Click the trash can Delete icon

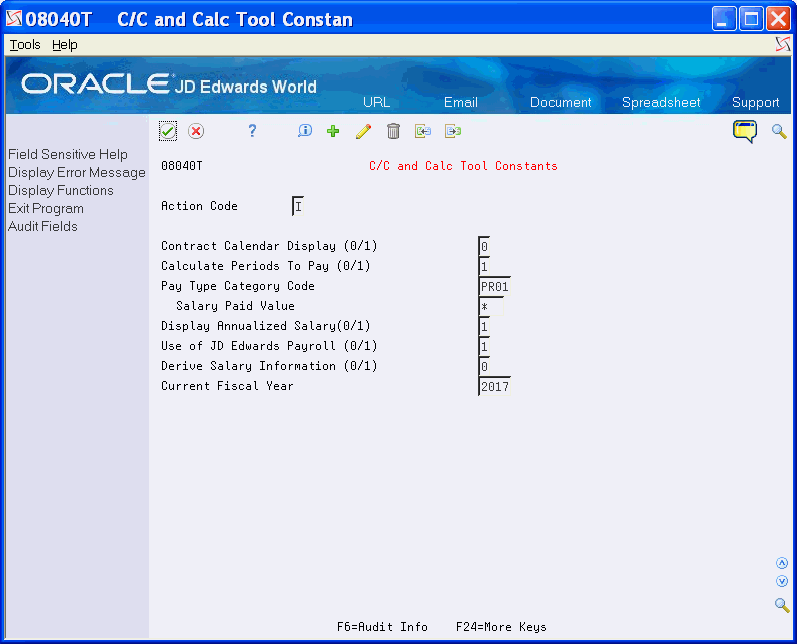393,131
